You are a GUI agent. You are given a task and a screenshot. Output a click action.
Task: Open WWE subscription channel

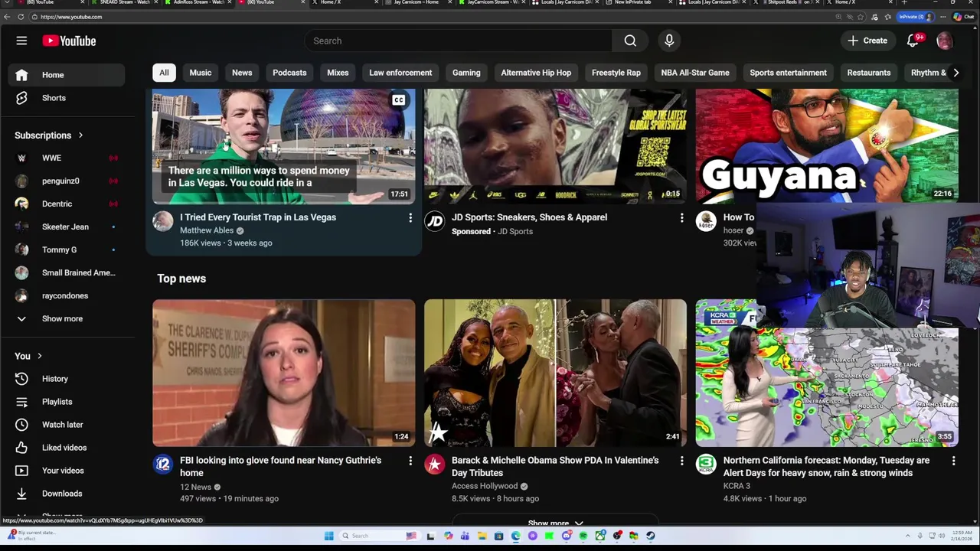coord(67,158)
